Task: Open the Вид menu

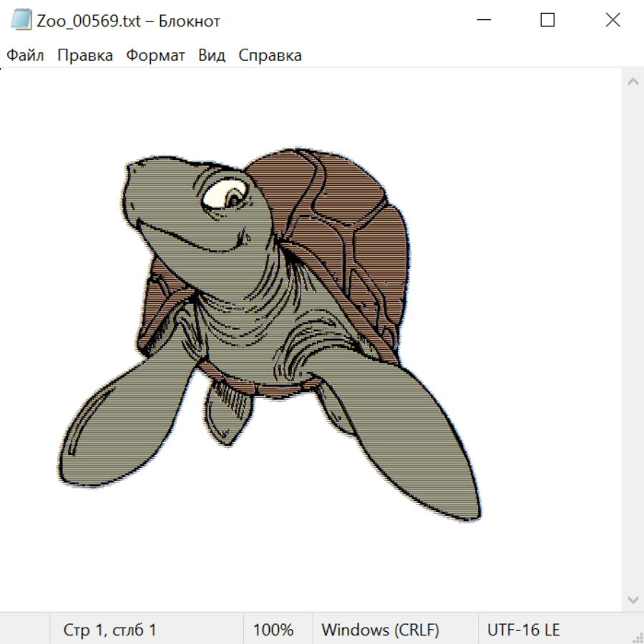Action: pos(211,56)
